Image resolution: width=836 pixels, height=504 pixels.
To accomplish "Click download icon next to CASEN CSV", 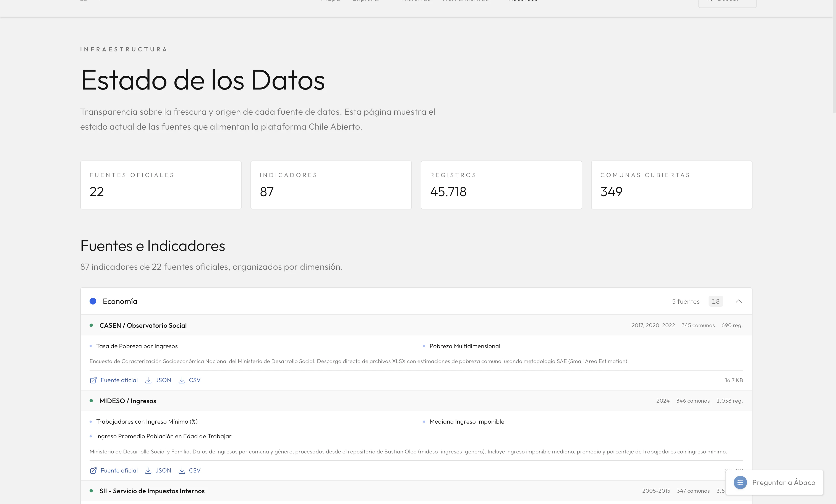I will [x=182, y=380].
